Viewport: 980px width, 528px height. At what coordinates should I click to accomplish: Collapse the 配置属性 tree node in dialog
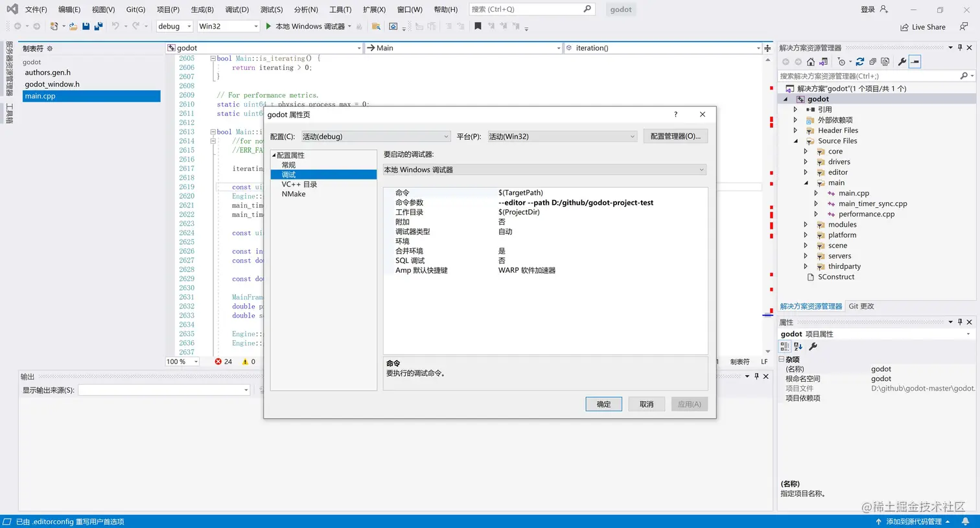click(274, 155)
